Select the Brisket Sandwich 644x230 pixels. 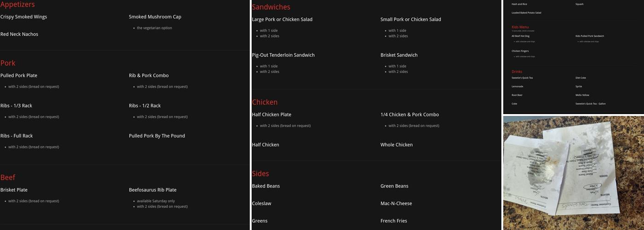click(x=399, y=55)
